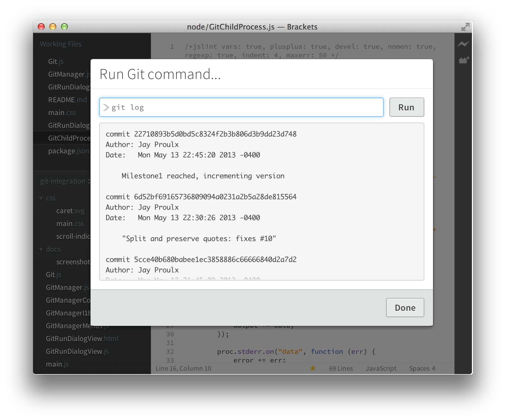Focus the git log command input field

tap(241, 107)
